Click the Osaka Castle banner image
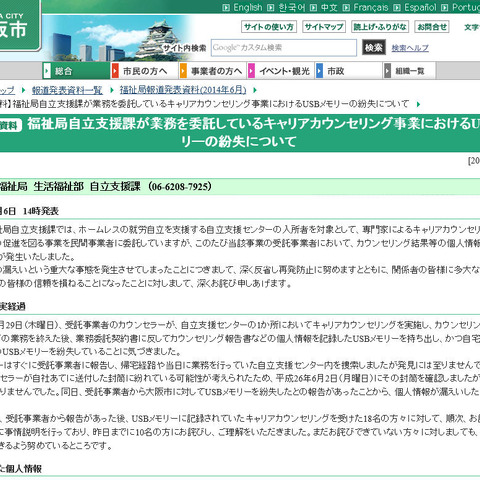This screenshot has height=480, width=480. pos(120,38)
